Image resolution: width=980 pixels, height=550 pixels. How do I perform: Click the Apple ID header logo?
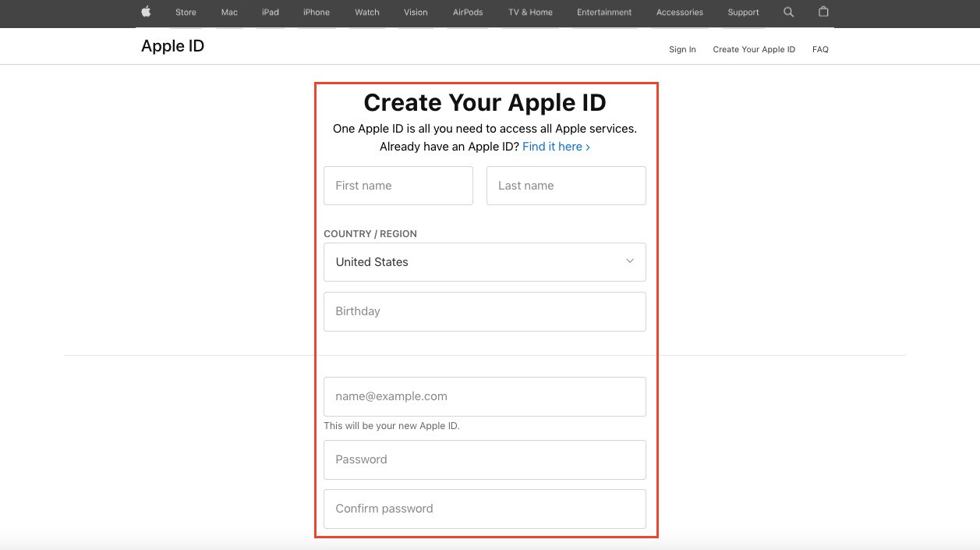[172, 46]
